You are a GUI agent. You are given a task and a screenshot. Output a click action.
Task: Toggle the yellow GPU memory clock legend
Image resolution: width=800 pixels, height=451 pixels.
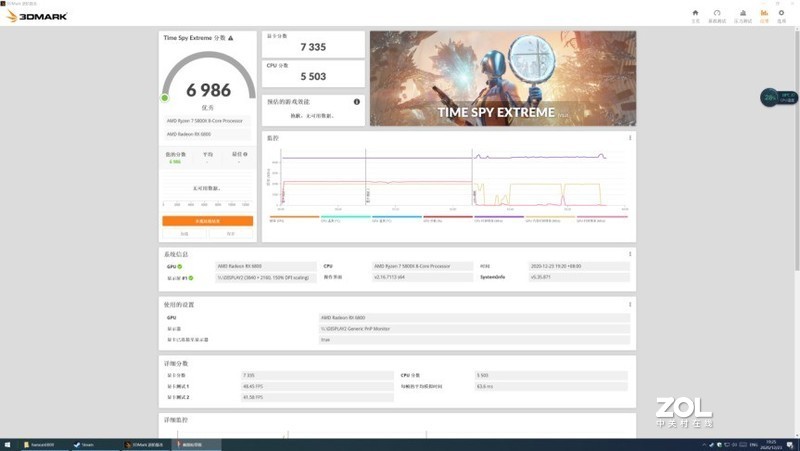551,219
